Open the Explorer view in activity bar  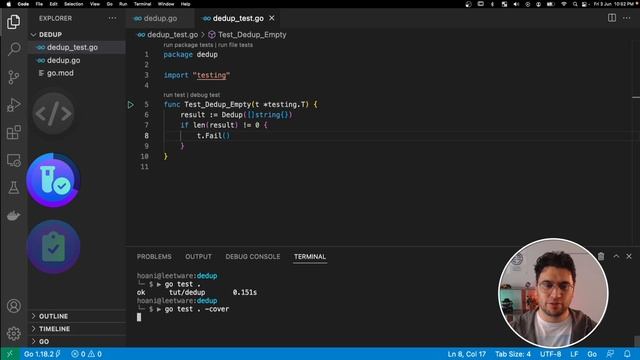coord(13,22)
